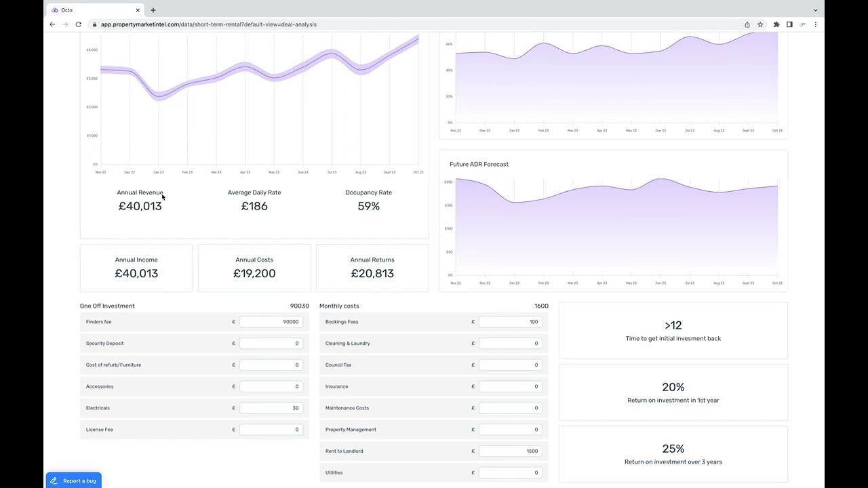The height and width of the screenshot is (488, 868).
Task: Click the padlock site info icon
Action: [x=93, y=24]
